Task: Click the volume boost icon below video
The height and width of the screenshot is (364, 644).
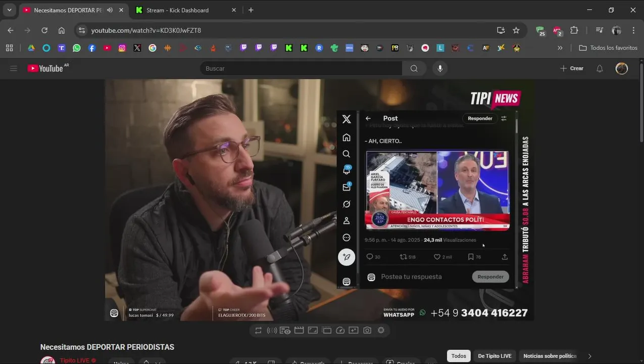Action: pos(272,330)
